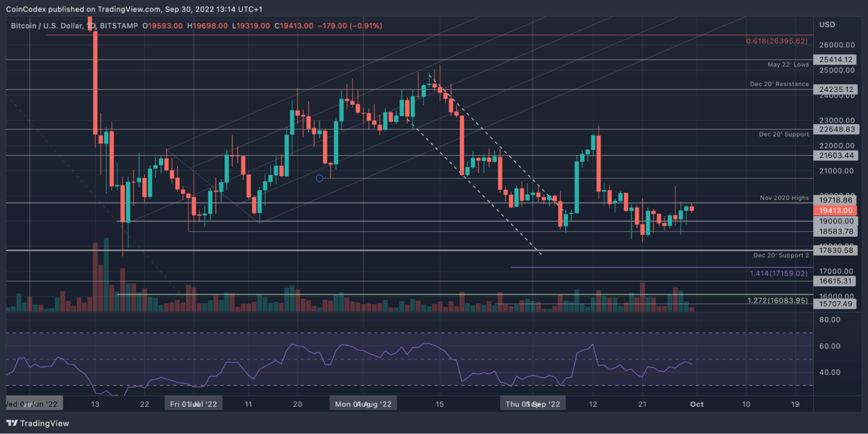
Task: Click the 17830.58 support price tag
Action: (x=835, y=250)
